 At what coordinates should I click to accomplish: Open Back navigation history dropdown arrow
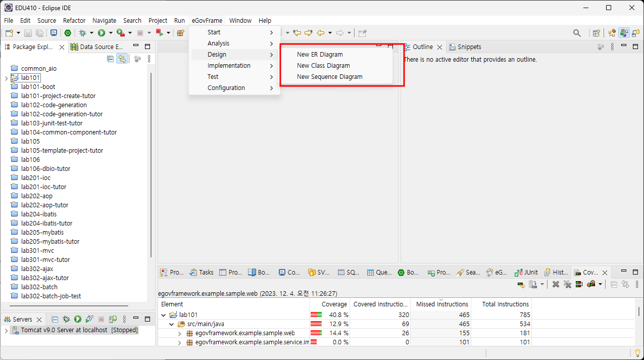coord(330,33)
